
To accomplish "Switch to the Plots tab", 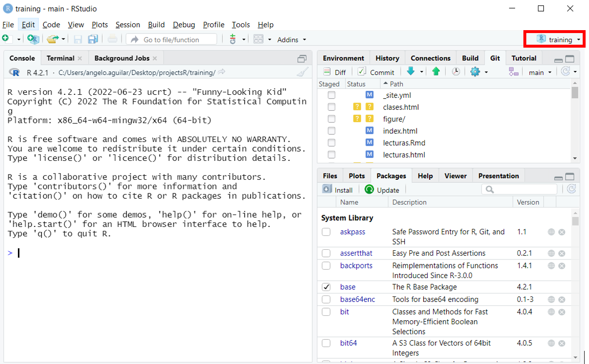I will click(356, 176).
